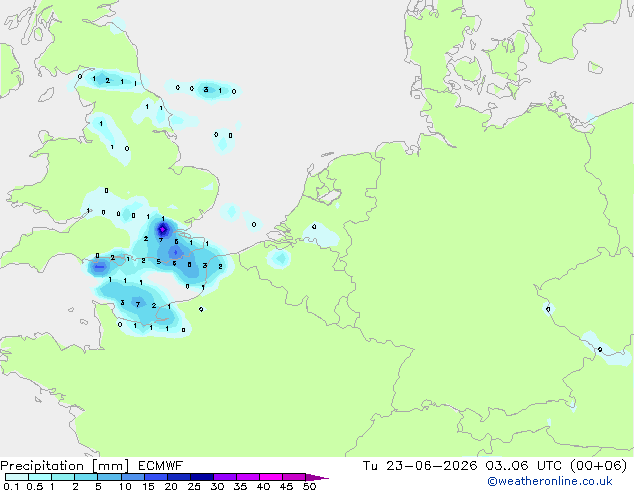Select the '50' legend scale label
This screenshot has height=490, width=634.
(310, 486)
